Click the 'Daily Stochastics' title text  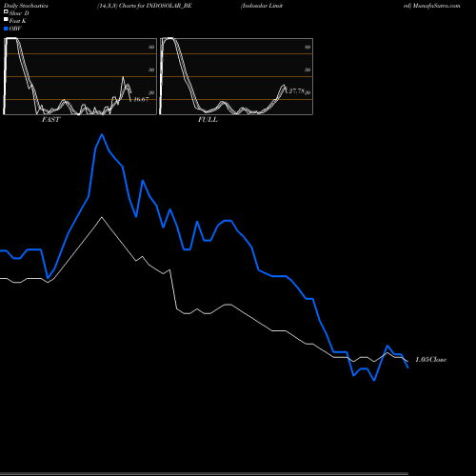coord(26,6)
